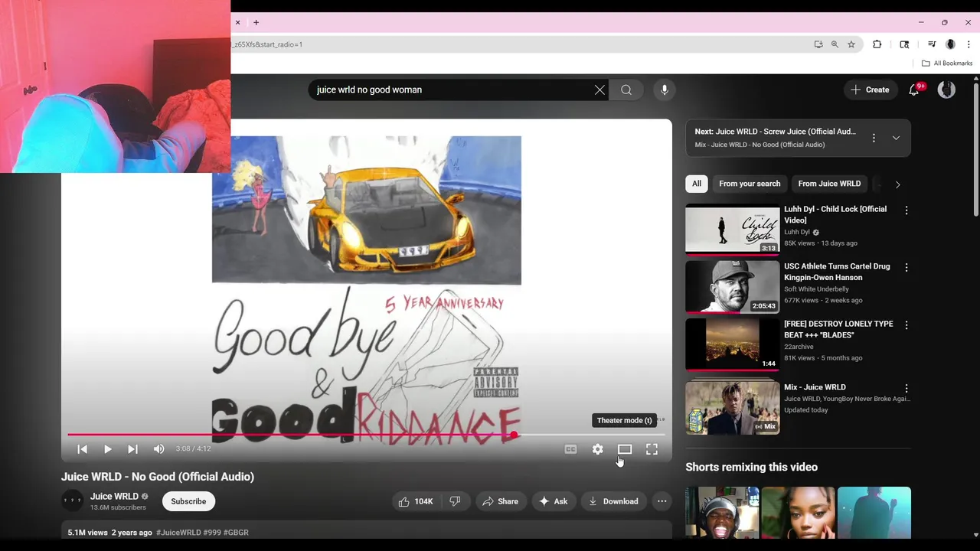Open YouTube notifications bell
Image resolution: width=980 pixels, height=551 pixels.
coord(914,90)
